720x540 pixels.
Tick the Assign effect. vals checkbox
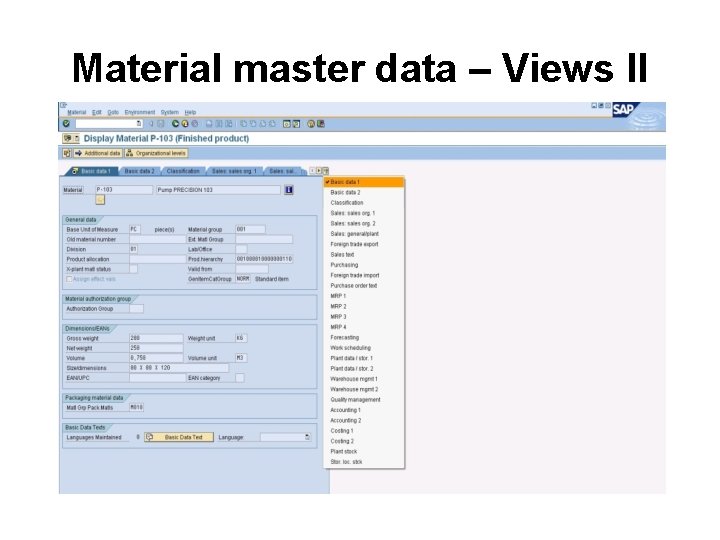click(69, 279)
